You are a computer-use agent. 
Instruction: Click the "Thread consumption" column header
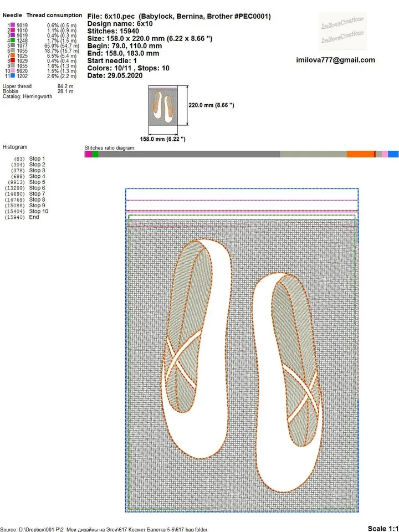[x=54, y=16]
